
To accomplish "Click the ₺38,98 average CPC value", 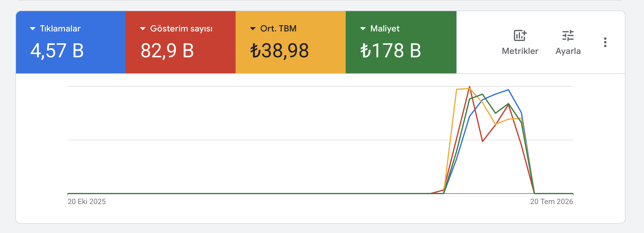I will coord(280,51).
